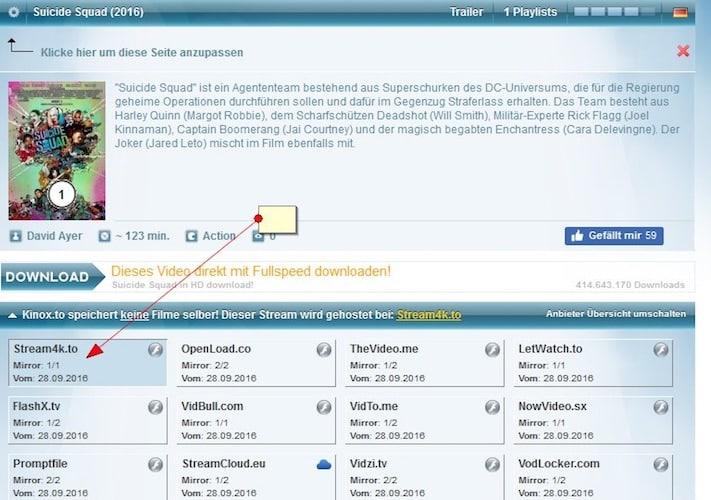This screenshot has width=711, height=500.
Task: Click the icon on the LetWatch.to tile
Action: pyautogui.click(x=660, y=349)
